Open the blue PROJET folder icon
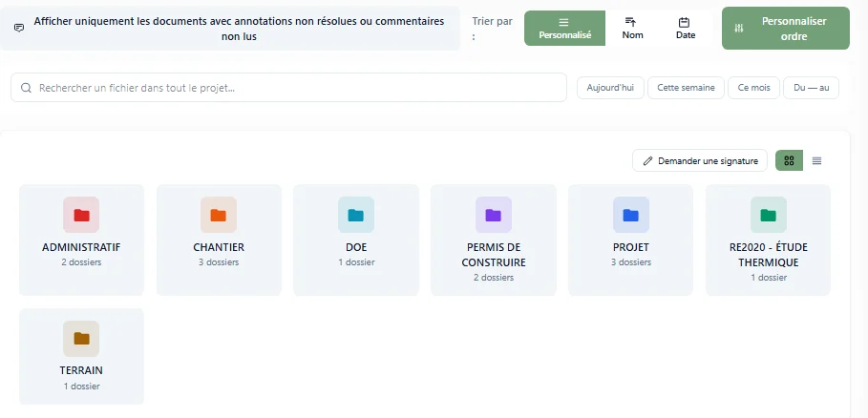 point(630,215)
